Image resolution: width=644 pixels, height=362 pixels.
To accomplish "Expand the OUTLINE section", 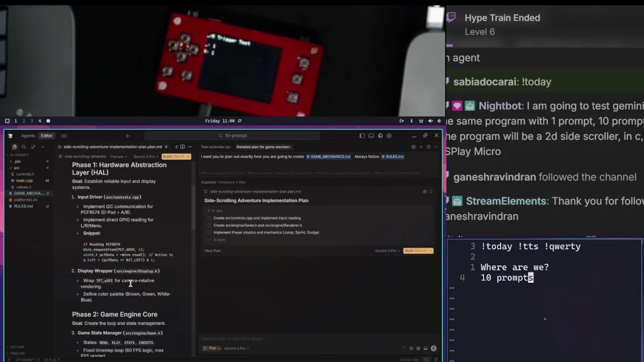I will click(17, 347).
